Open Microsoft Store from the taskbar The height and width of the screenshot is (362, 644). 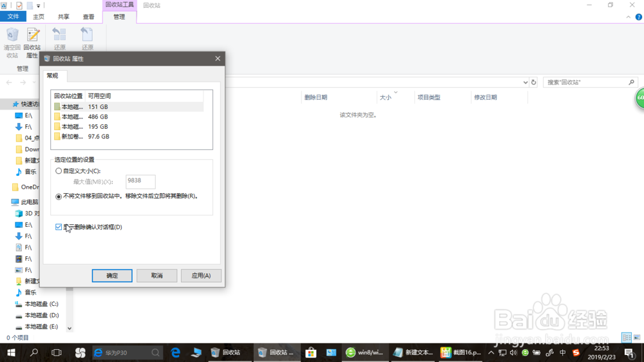click(x=311, y=352)
